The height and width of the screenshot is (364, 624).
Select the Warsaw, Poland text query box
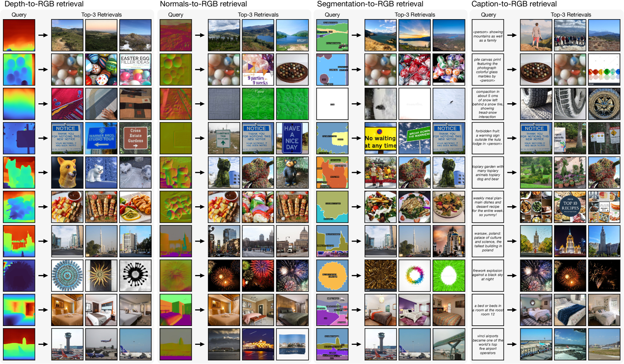point(488,241)
